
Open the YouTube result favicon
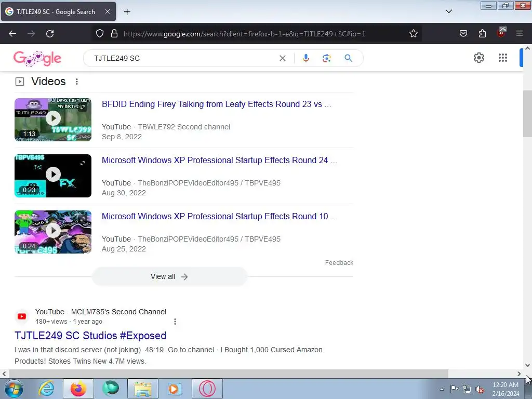tap(22, 316)
